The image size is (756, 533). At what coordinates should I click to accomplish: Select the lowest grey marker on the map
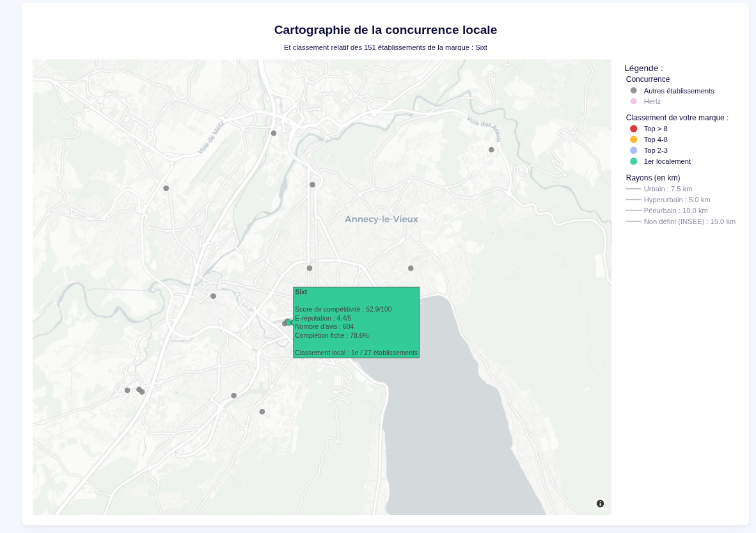point(262,411)
